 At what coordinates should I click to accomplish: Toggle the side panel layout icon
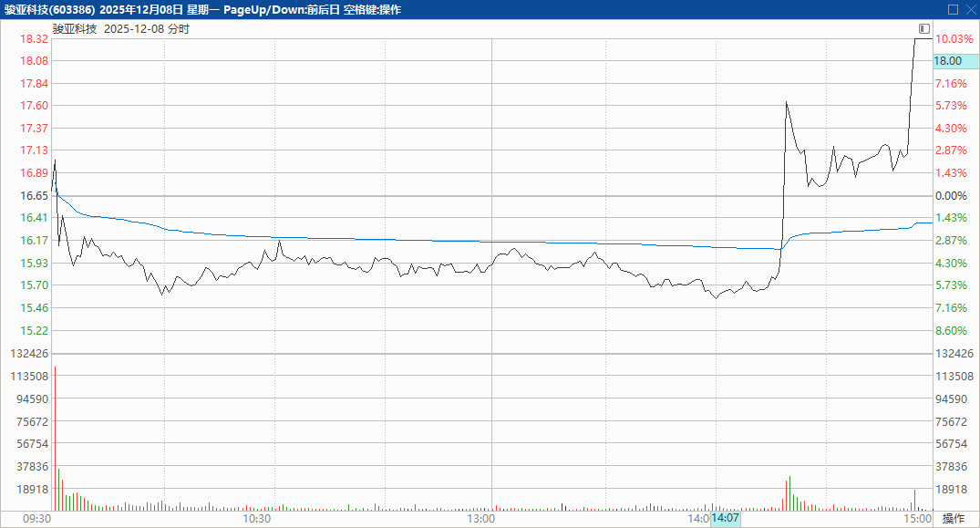pos(924,29)
